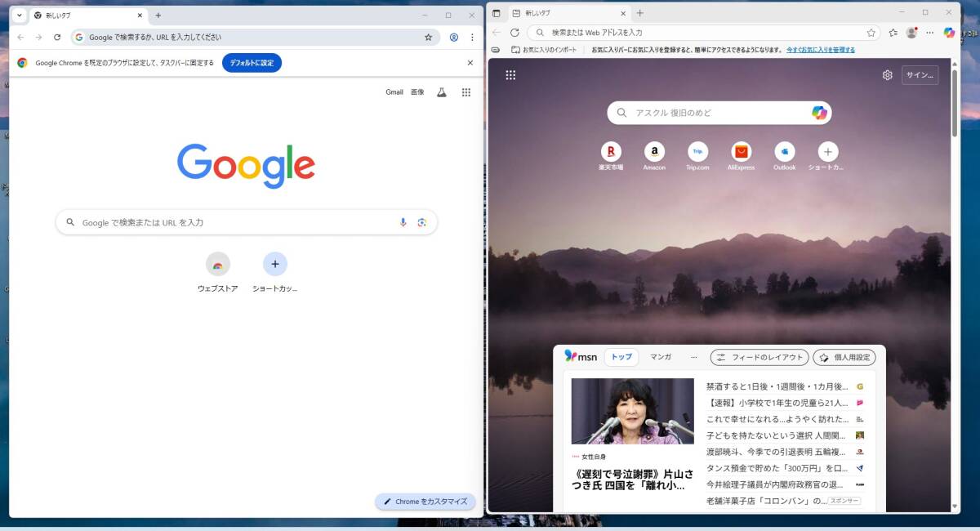Image resolution: width=980 pixels, height=531 pixels.
Task: Click 今すぐお気に入りを管理する link
Action: pyautogui.click(x=821, y=50)
